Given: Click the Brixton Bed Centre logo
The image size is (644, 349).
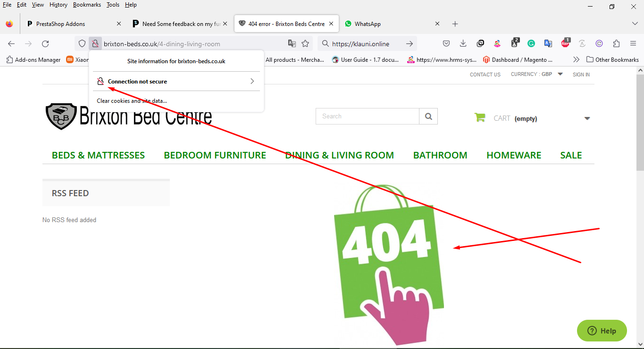Looking at the screenshot, I should pos(128,116).
